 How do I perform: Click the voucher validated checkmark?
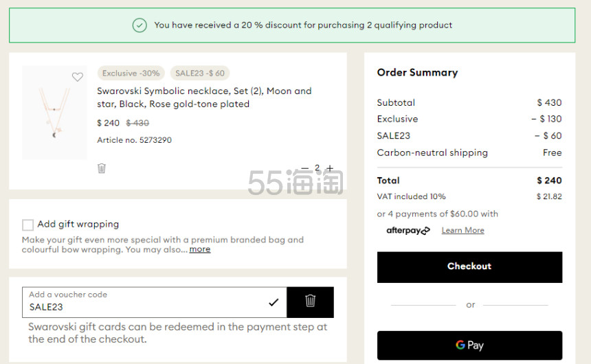(x=274, y=302)
